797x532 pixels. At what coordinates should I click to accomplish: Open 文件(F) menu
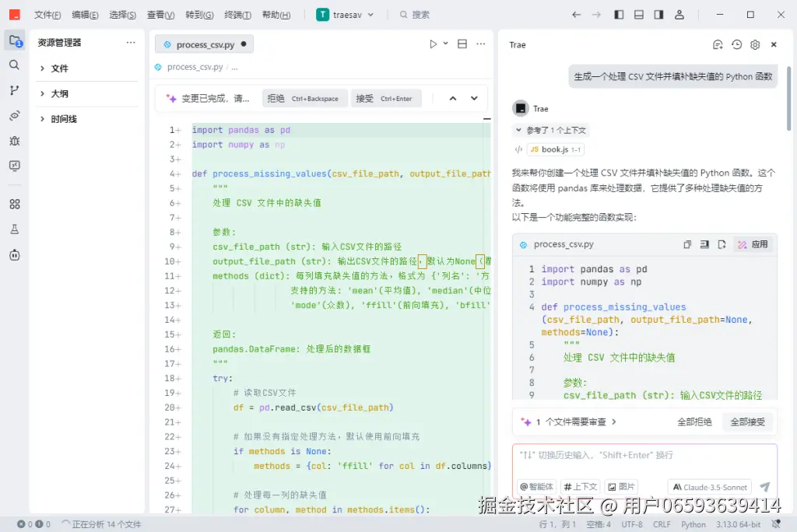click(47, 15)
